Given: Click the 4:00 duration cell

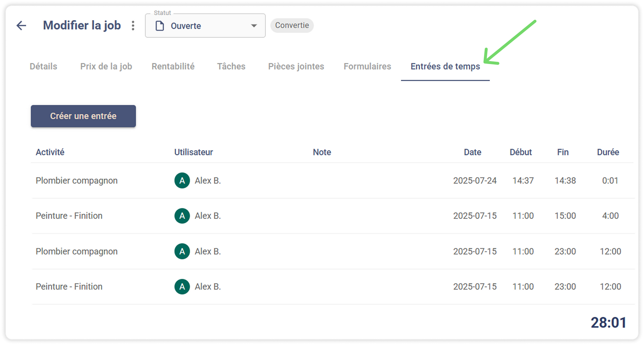Looking at the screenshot, I should [x=610, y=216].
